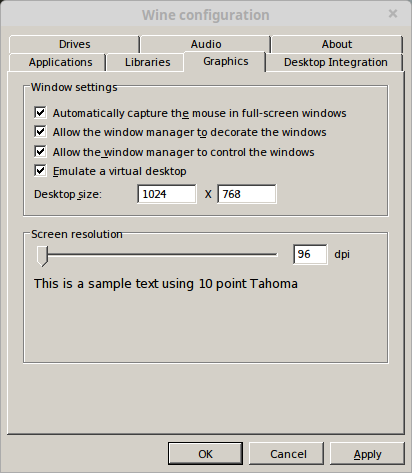Disable Emulate a virtual desktop
Image resolution: width=412 pixels, height=473 pixels.
click(40, 171)
